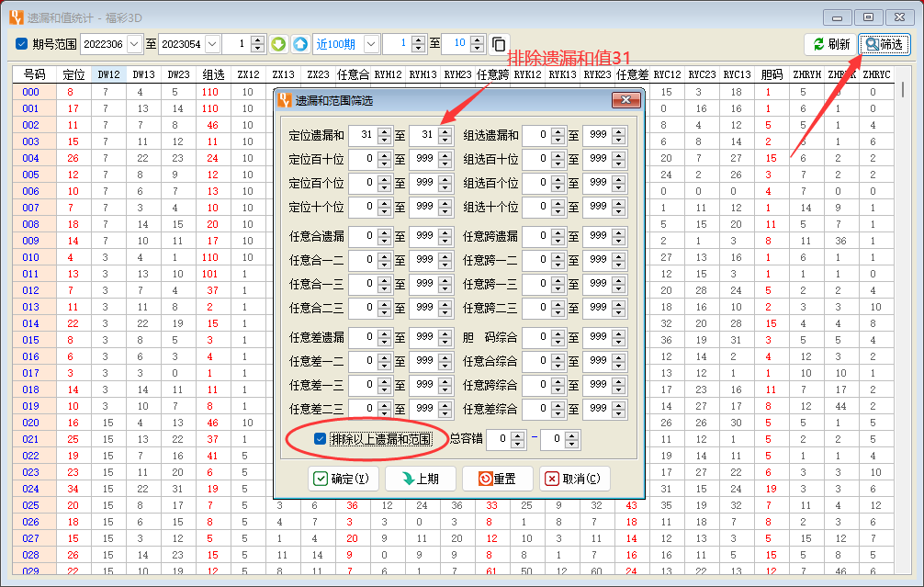Viewport: 924px width, 587px height.
Task: Click the copy icon in the toolbar
Action: pos(499,44)
